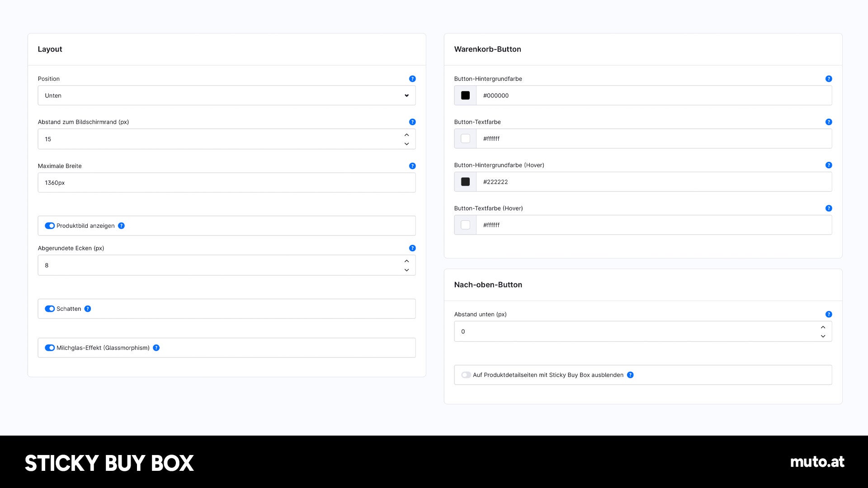Open help for Button-Hintergrundfarbe
Screen dimensions: 868x488
pos(829,79)
